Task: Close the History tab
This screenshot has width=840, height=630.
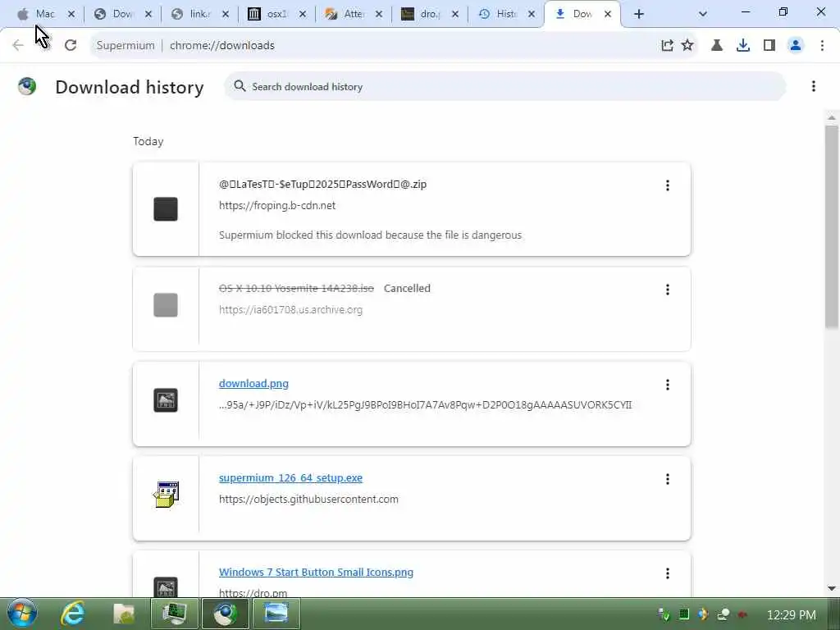Action: pyautogui.click(x=532, y=15)
